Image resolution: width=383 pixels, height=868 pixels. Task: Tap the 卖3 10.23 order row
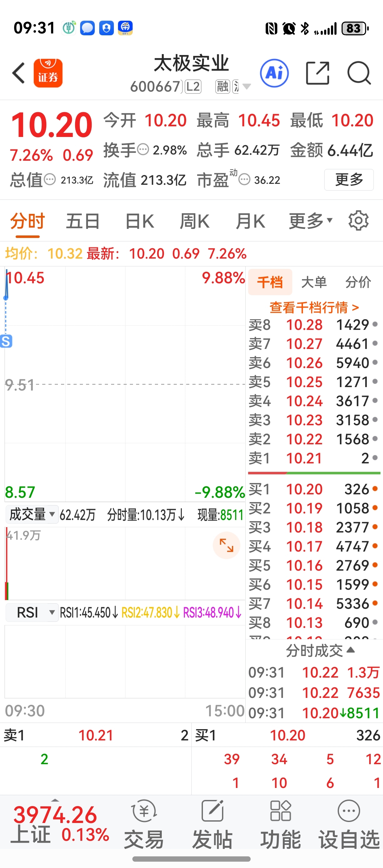pos(314,420)
